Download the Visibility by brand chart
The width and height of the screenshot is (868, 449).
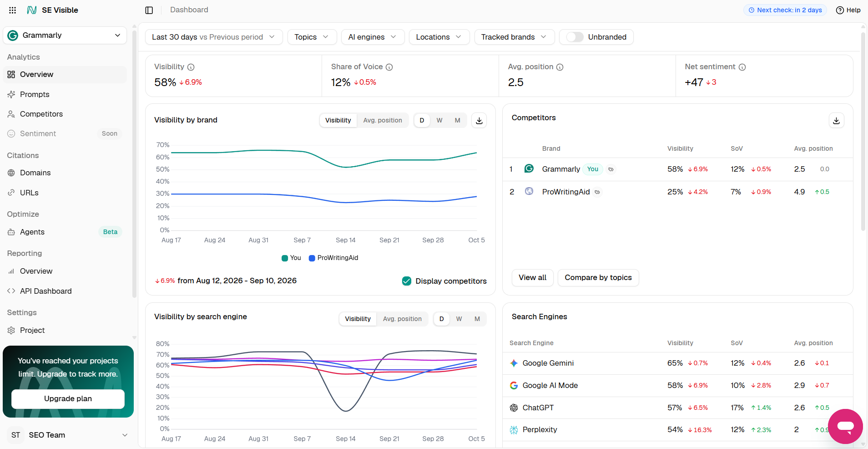(x=479, y=121)
